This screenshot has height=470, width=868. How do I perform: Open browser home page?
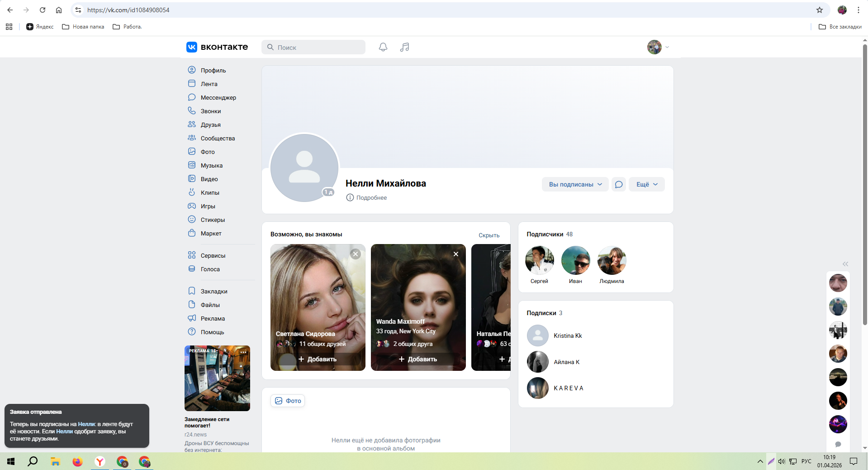tap(59, 10)
